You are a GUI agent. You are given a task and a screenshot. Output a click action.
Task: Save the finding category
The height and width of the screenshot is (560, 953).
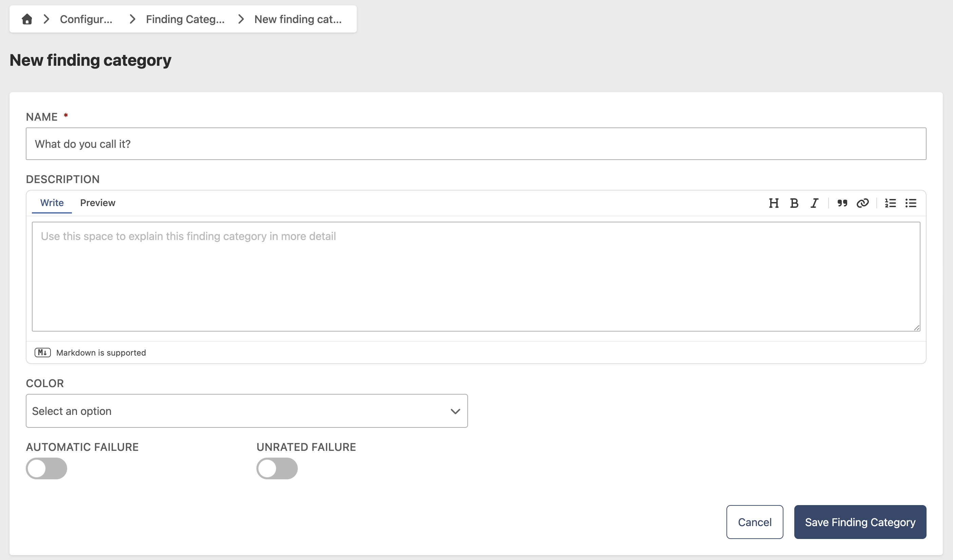(x=860, y=522)
